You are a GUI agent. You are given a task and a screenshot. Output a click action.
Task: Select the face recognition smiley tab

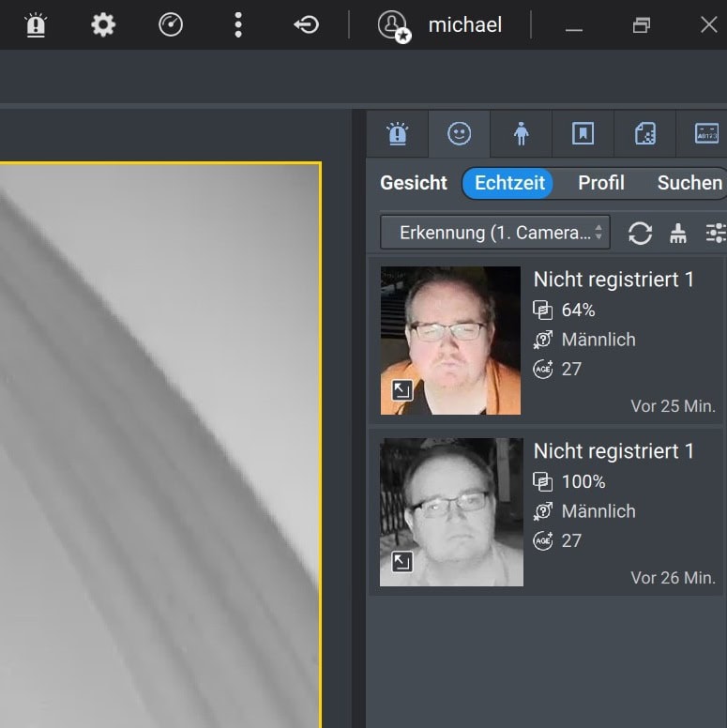pyautogui.click(x=459, y=134)
